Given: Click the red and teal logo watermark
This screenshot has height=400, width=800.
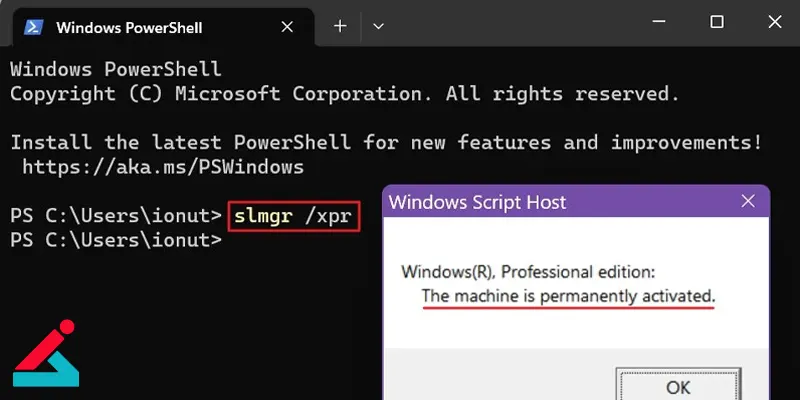Looking at the screenshot, I should point(45,353).
